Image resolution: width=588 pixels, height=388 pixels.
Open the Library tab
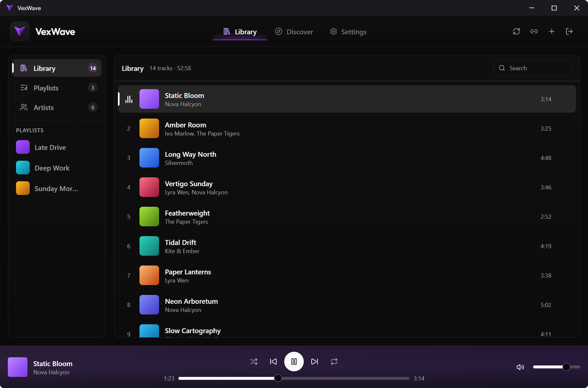coord(240,32)
